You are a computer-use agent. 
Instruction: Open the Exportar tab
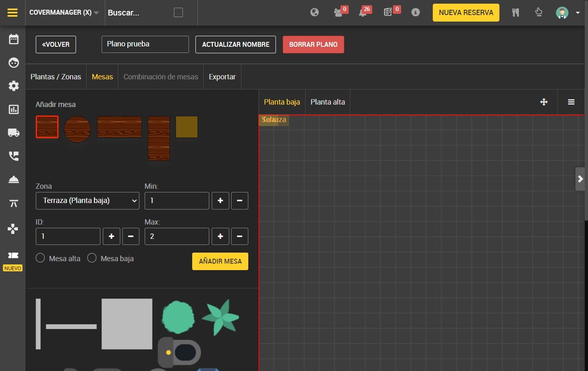(222, 77)
